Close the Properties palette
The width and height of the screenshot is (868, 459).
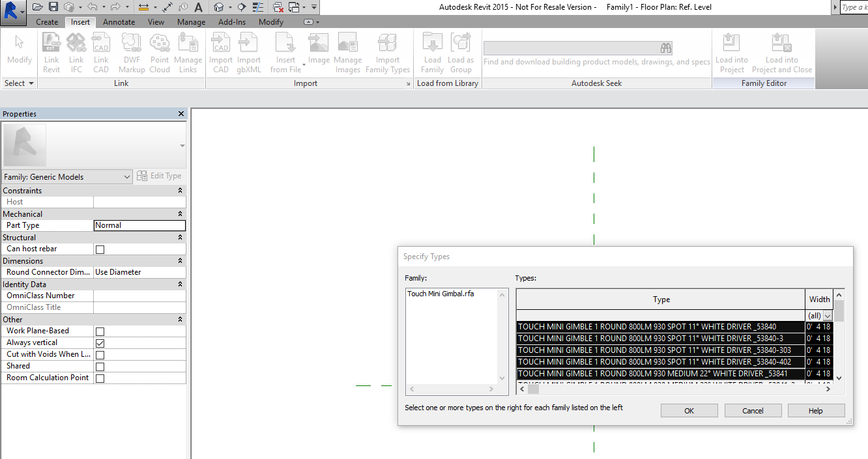click(x=181, y=114)
